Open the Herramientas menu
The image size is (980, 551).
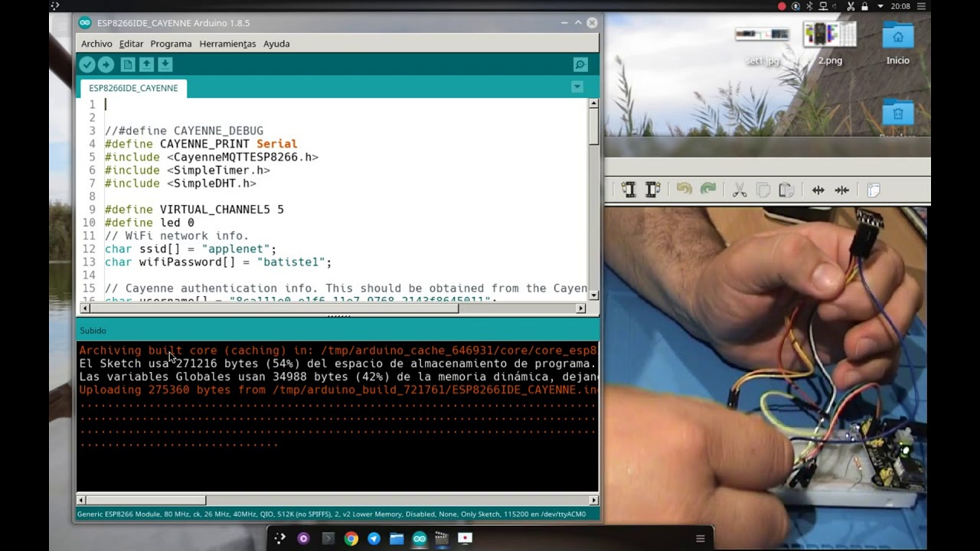coord(227,44)
